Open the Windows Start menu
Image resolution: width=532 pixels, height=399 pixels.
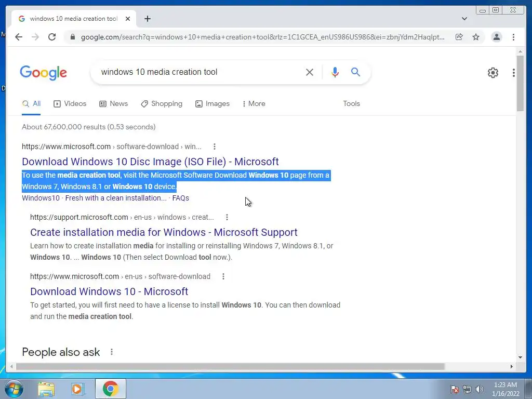click(14, 389)
